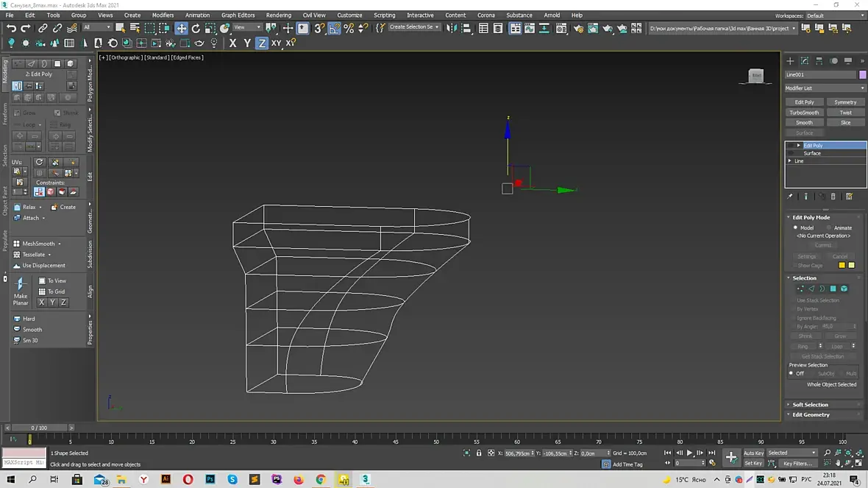Turn on the Auto Key toggle
The height and width of the screenshot is (488, 868).
point(753,453)
